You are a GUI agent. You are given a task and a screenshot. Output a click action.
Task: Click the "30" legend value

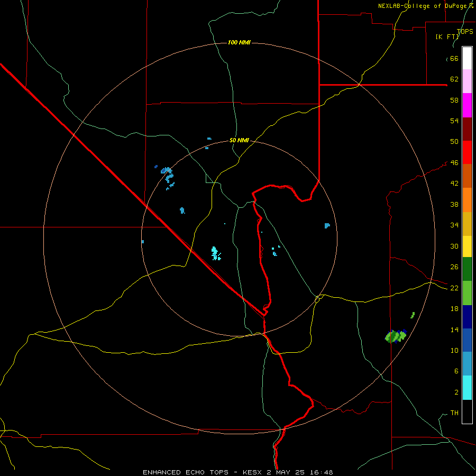coord(454,246)
